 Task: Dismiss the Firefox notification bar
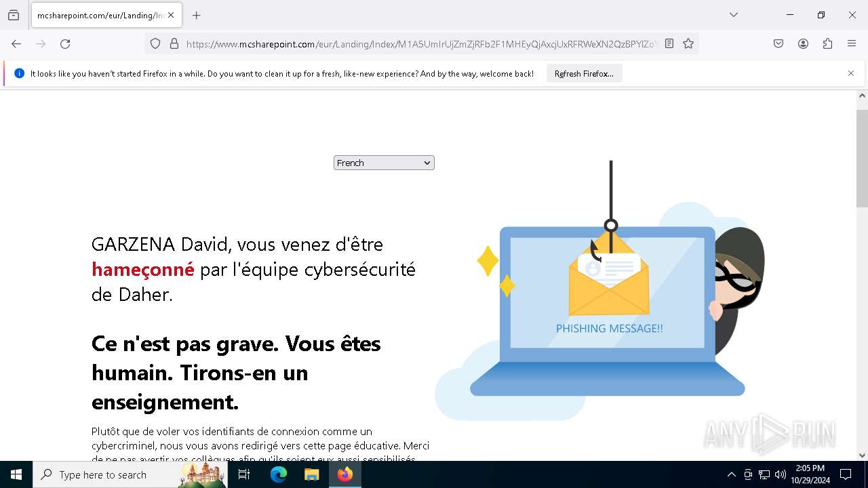pos(851,73)
